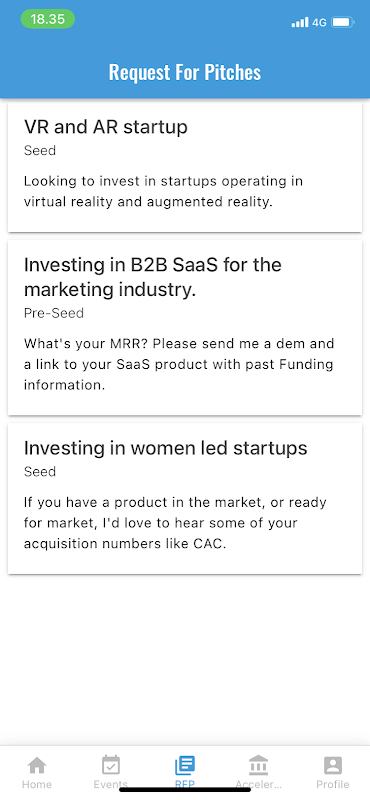Click the VR and AR startup title

(106, 127)
